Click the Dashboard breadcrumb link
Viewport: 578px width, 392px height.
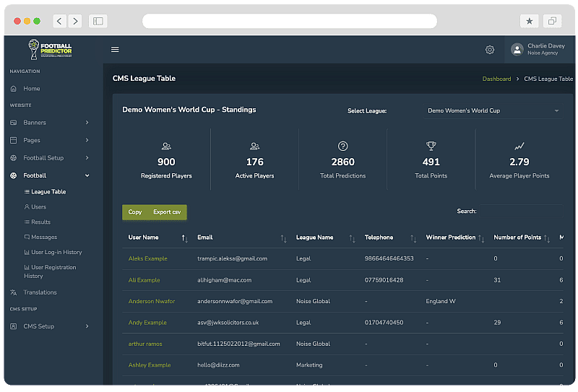click(x=496, y=79)
